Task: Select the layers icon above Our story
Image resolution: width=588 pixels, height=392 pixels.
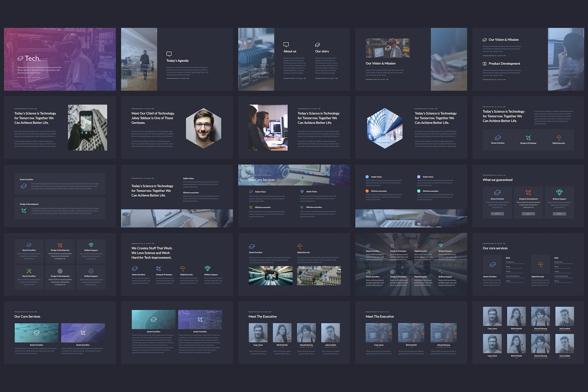Action: click(x=318, y=45)
